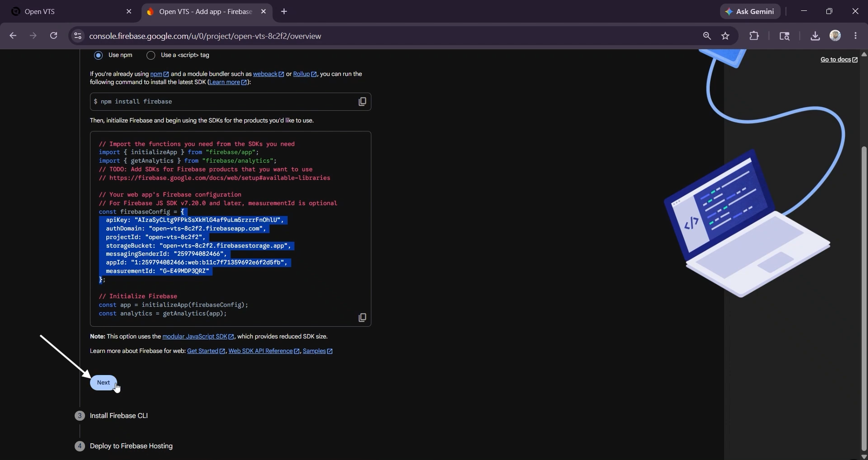Go forward in browser history

point(33,36)
